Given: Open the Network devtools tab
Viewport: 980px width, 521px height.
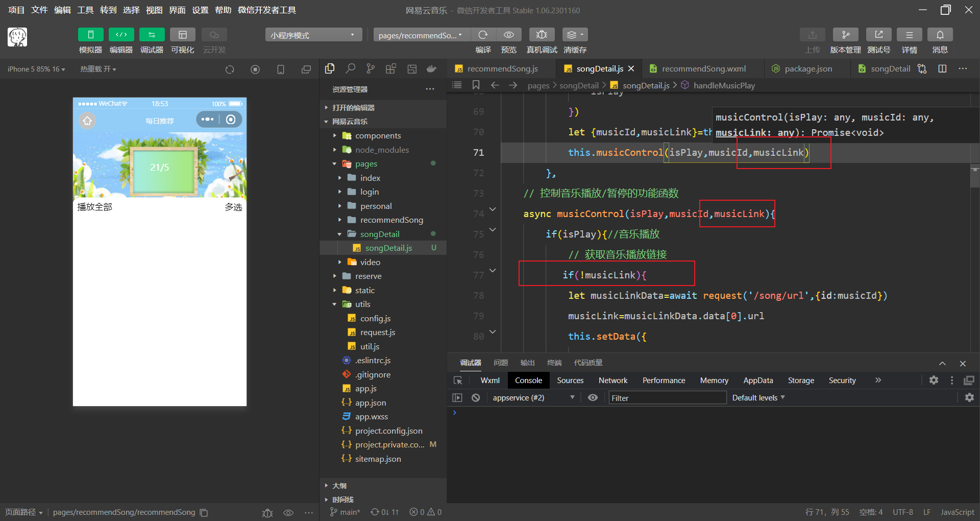Looking at the screenshot, I should pos(613,380).
